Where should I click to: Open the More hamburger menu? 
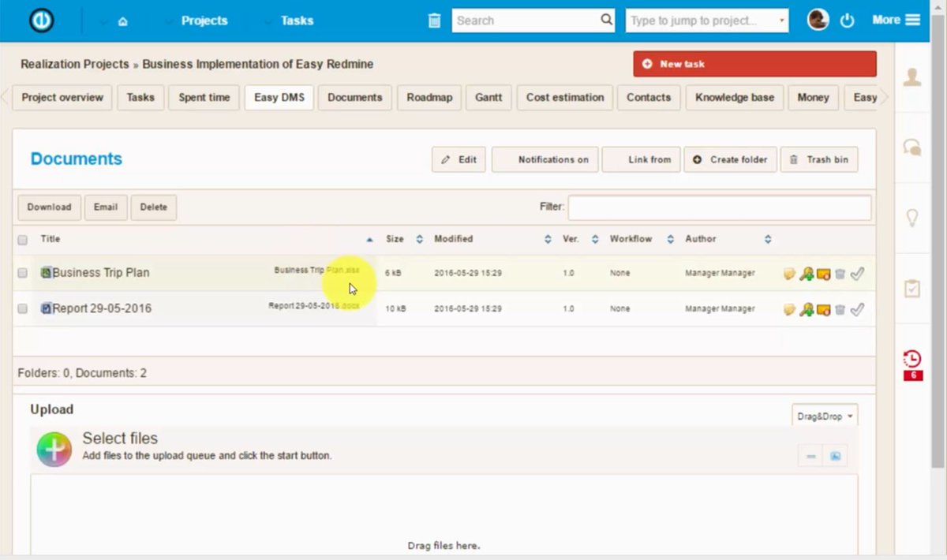click(896, 20)
